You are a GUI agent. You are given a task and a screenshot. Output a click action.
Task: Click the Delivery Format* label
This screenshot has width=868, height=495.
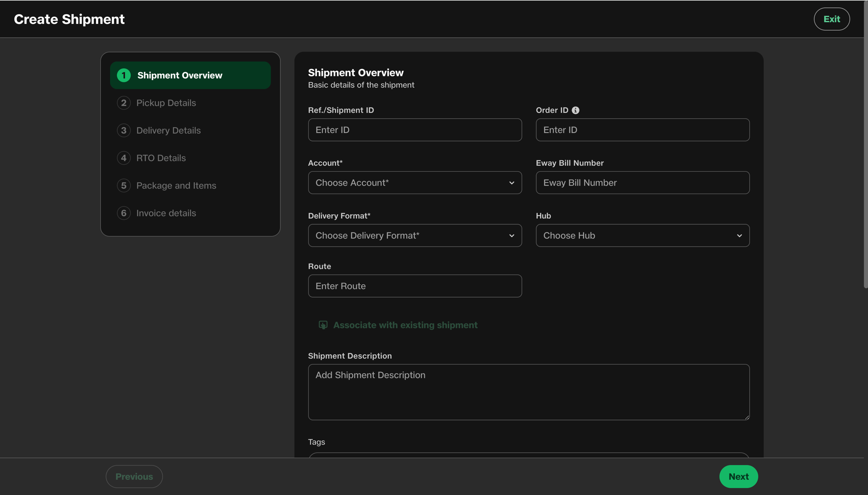point(339,216)
